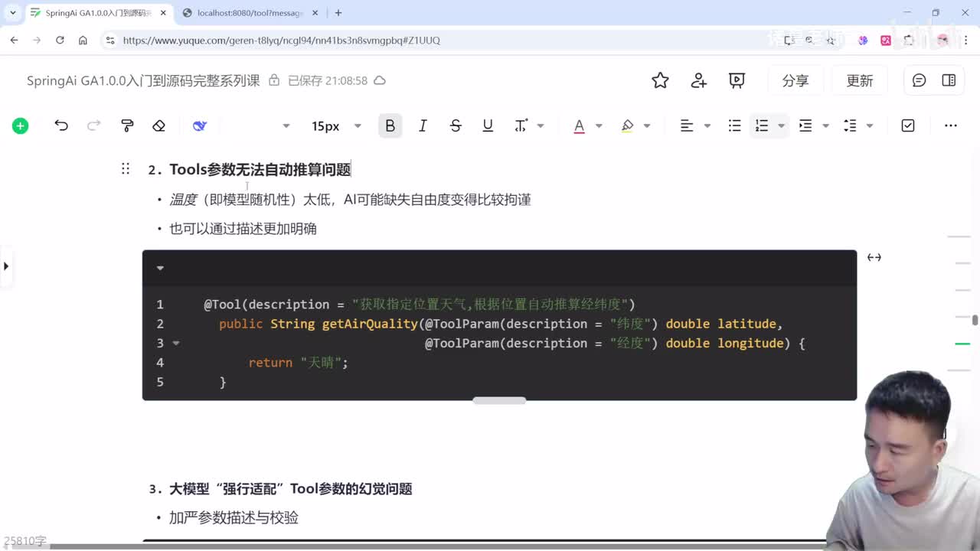Toggle strikethrough formatting
This screenshot has width=980, height=551.
pos(456,126)
